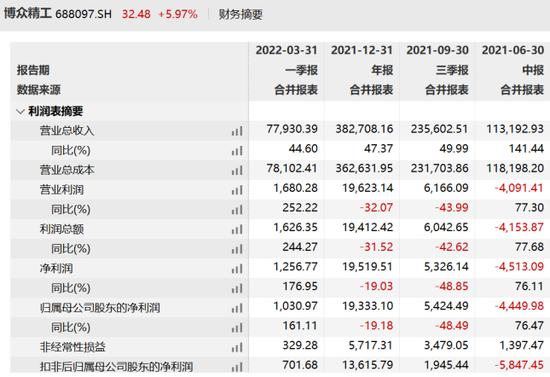The height and width of the screenshot is (377, 550).
Task: Collapse the 利润表摘要 section
Action: (x=20, y=112)
